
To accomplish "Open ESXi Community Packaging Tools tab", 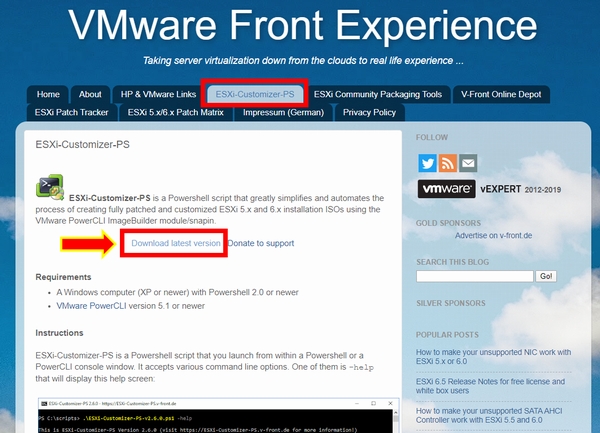I will (x=378, y=94).
